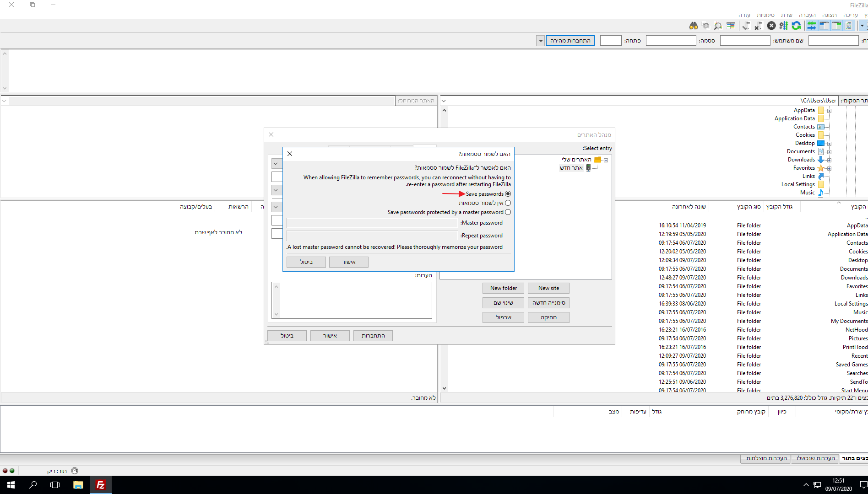Open FileZilla from the Windows taskbar
The width and height of the screenshot is (868, 494).
pos(101,485)
